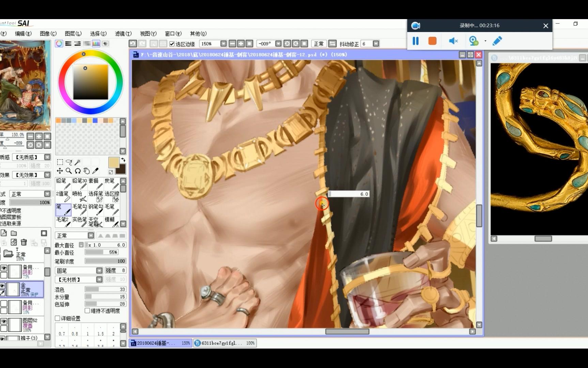Open the 无质感 texture dropdown
Viewport: 588px width, 368px height.
[47, 157]
